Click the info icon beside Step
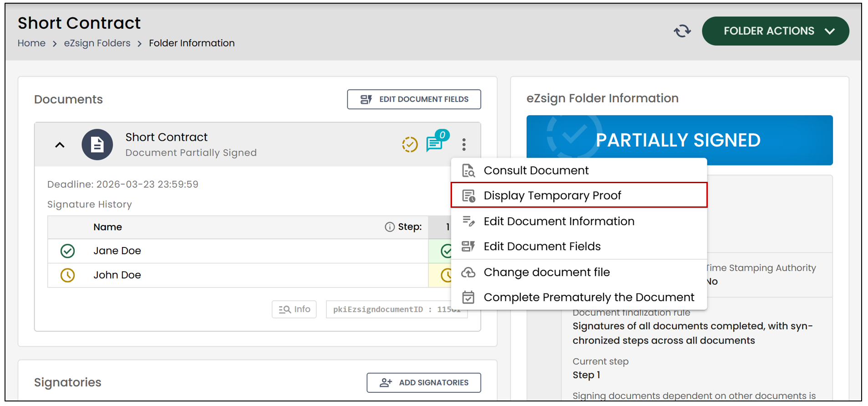The height and width of the screenshot is (406, 868). (390, 227)
